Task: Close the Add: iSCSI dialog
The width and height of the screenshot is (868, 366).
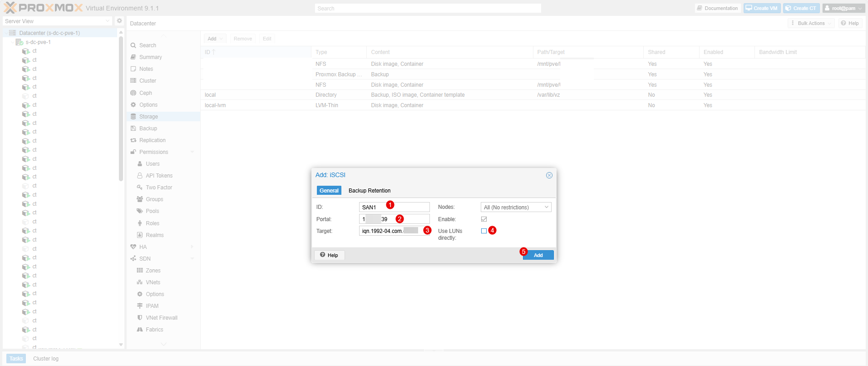Action: [549, 175]
